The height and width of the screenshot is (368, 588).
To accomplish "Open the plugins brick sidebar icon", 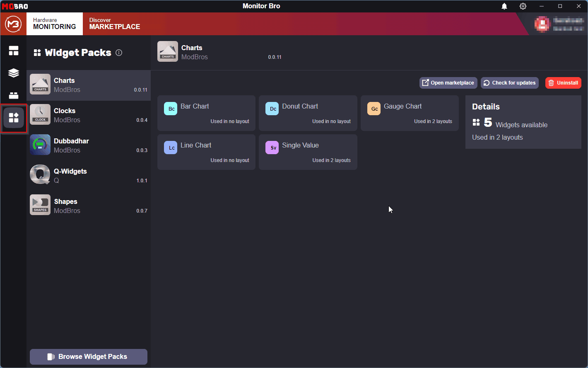I will coord(14,95).
